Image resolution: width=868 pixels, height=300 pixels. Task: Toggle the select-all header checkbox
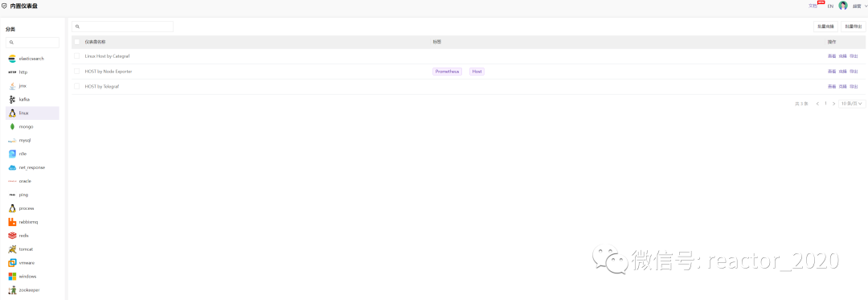(x=77, y=42)
